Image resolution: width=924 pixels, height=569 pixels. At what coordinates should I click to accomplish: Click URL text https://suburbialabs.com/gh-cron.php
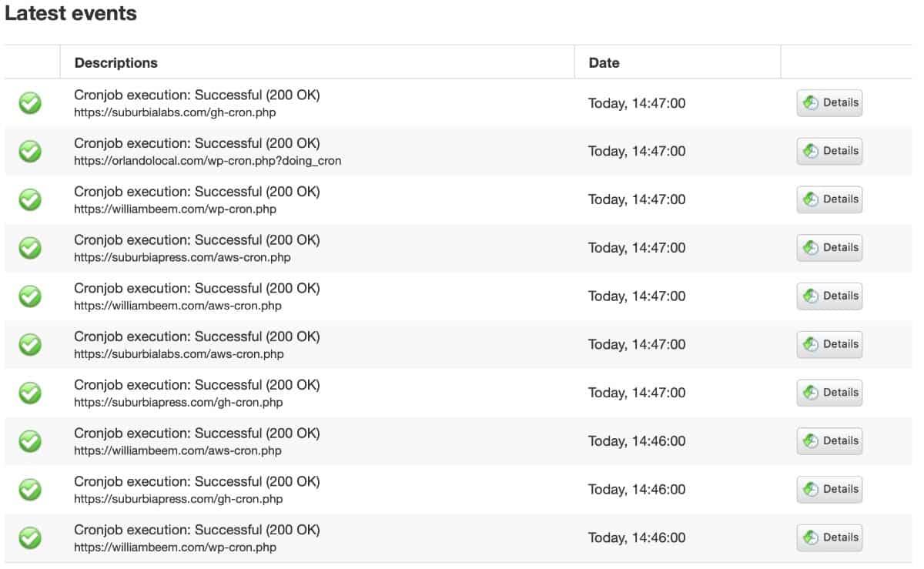point(175,112)
